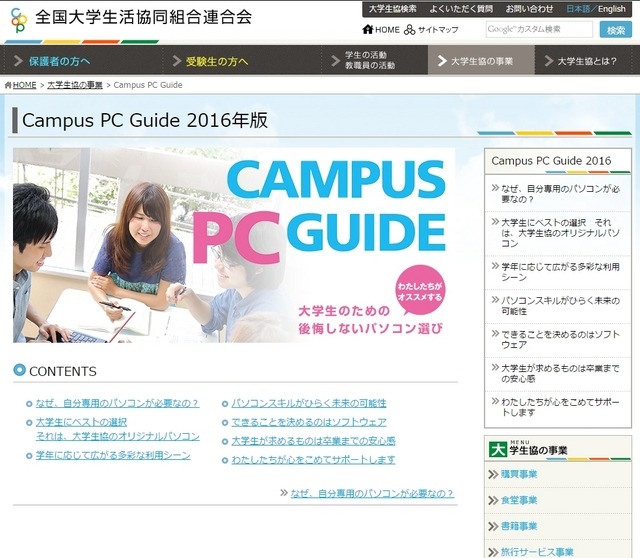This screenshot has width=640, height=558.
Task: Click the 全国大学生活協同組合連合会 site title
Action: [x=143, y=17]
